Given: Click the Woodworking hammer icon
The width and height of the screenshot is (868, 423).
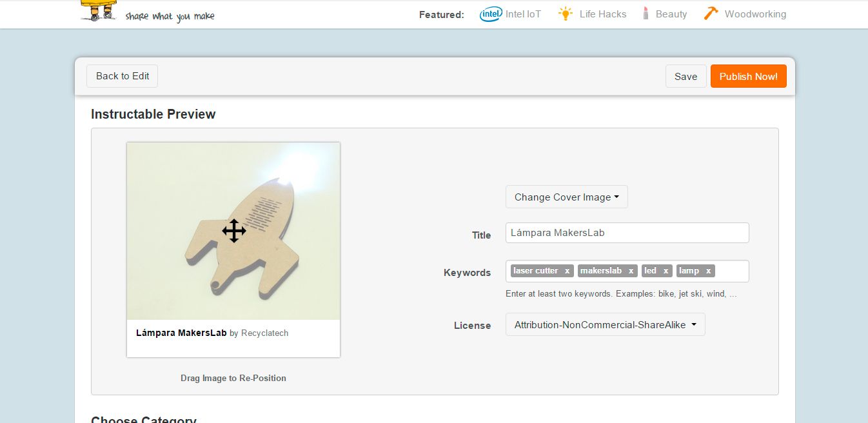Looking at the screenshot, I should click(x=711, y=14).
